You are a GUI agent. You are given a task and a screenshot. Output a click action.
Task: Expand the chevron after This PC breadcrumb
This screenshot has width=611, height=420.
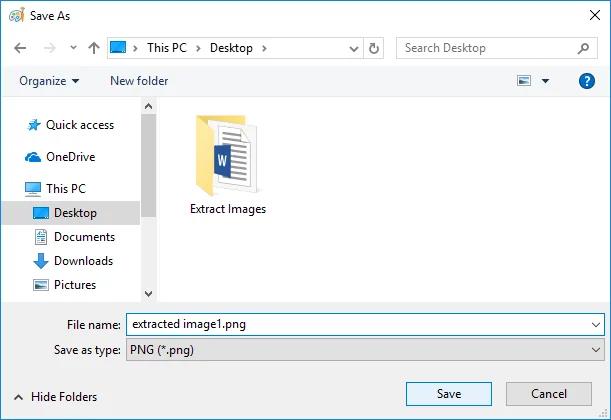(198, 48)
